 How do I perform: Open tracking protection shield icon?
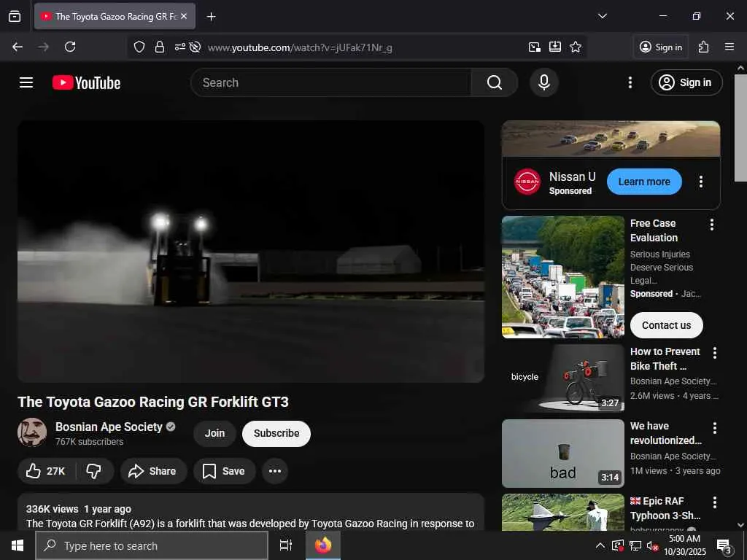pyautogui.click(x=139, y=47)
